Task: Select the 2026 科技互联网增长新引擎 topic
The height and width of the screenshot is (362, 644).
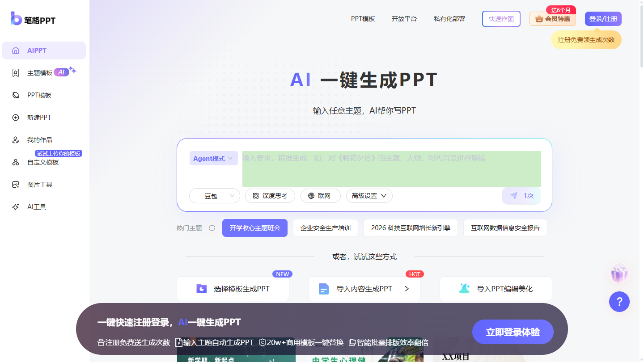Action: click(411, 228)
